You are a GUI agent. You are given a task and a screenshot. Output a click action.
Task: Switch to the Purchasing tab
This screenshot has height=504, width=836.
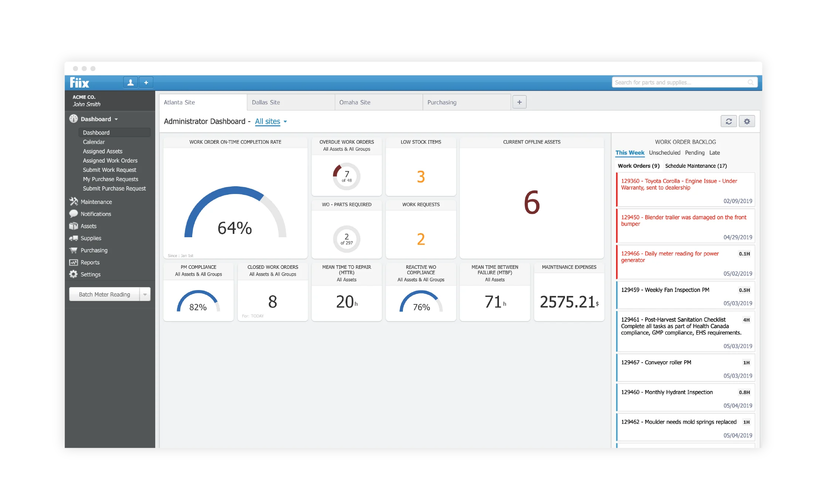pyautogui.click(x=466, y=102)
